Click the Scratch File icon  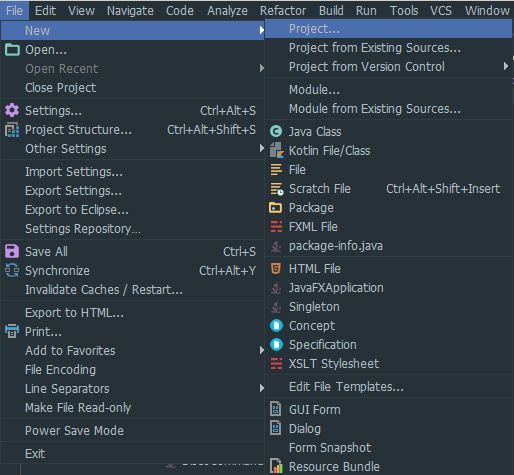tap(277, 189)
